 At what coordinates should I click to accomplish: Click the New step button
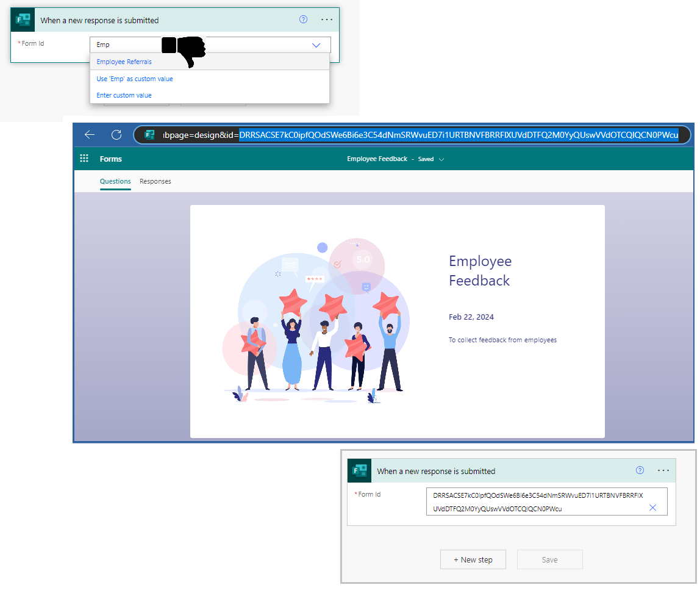(473, 559)
